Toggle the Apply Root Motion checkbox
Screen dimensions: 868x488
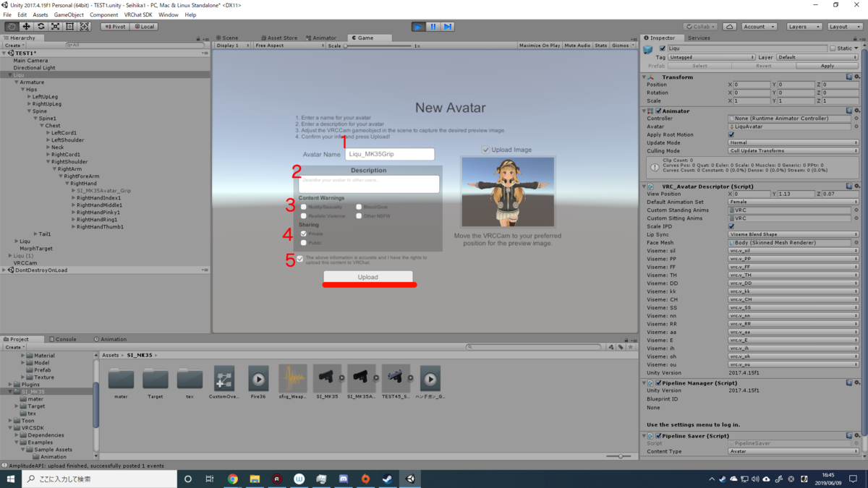[x=731, y=134]
